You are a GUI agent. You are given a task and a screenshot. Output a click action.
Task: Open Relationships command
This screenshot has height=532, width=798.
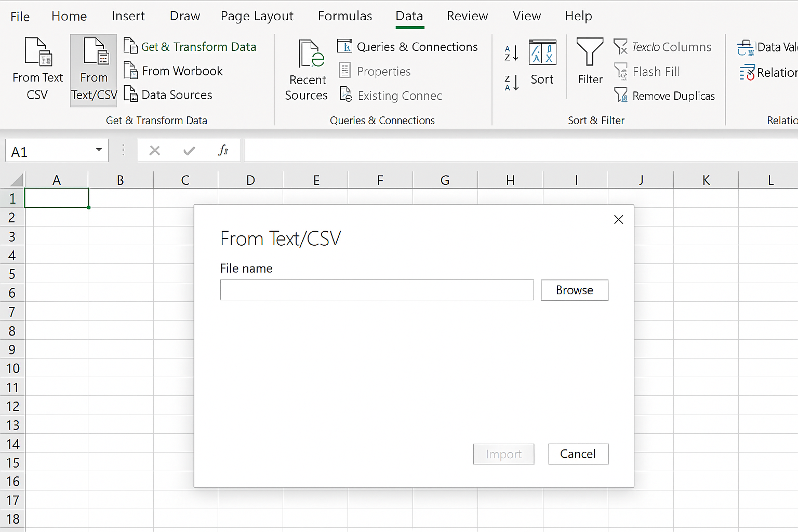pos(768,73)
